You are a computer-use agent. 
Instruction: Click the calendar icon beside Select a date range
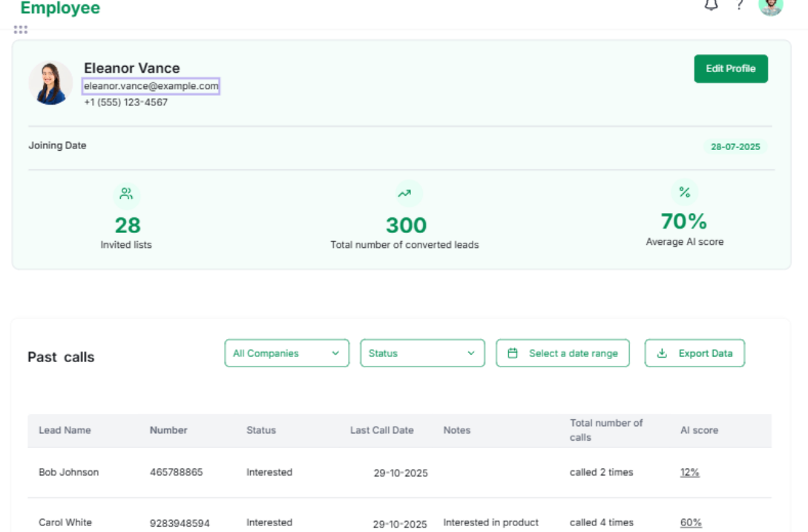[510, 352]
